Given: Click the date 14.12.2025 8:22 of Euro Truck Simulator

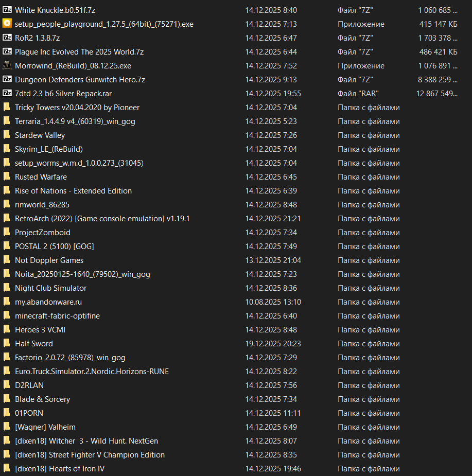Looking at the screenshot, I should click(271, 372).
